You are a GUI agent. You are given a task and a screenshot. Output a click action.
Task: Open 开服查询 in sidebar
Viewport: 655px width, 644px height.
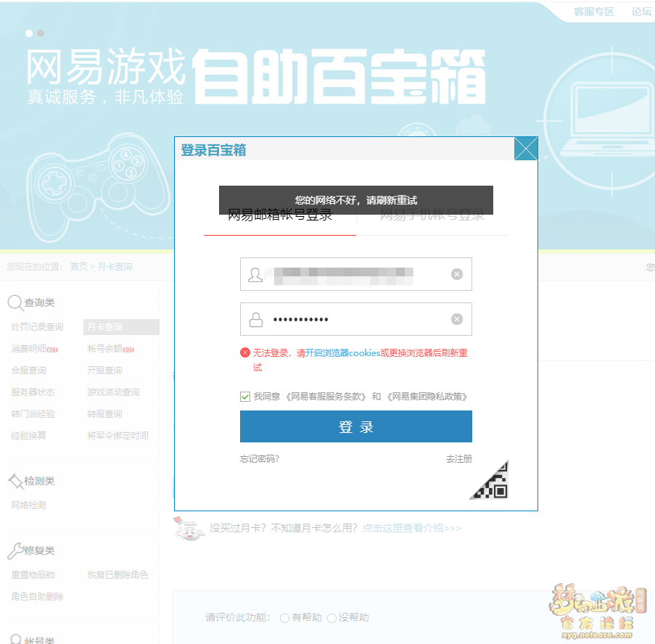click(104, 371)
